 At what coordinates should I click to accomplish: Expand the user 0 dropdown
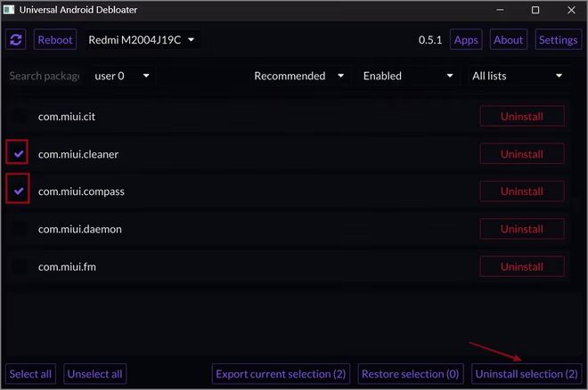pyautogui.click(x=122, y=76)
